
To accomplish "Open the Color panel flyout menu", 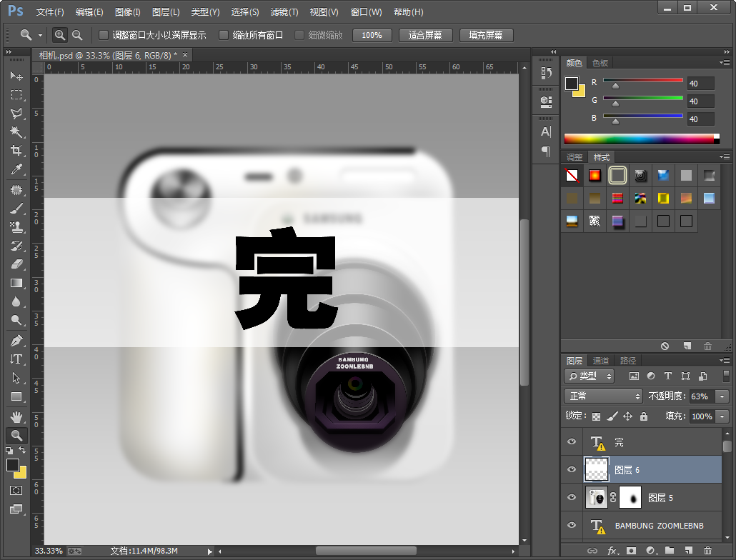I will [x=725, y=62].
